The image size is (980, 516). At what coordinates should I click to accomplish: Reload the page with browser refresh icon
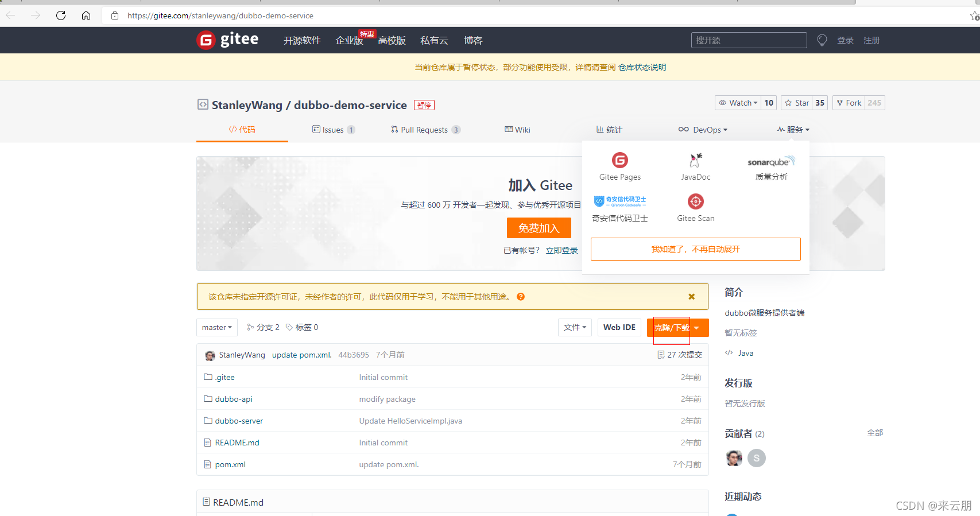(x=61, y=15)
